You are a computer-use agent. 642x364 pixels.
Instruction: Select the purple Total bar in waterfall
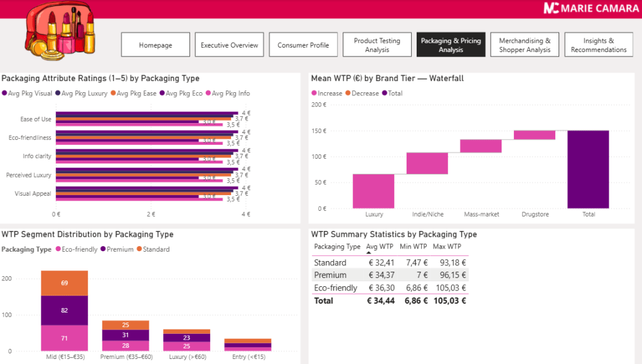[588, 169]
